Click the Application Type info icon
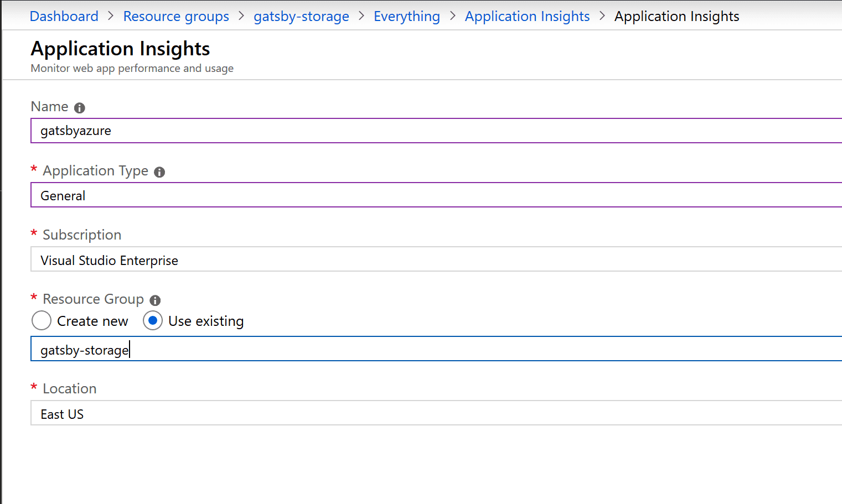 pos(159,172)
